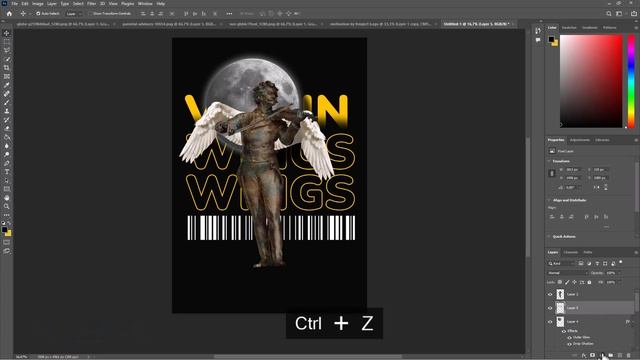This screenshot has height=360, width=640.
Task: Click the rotation angle field in Transform
Action: (x=571, y=187)
